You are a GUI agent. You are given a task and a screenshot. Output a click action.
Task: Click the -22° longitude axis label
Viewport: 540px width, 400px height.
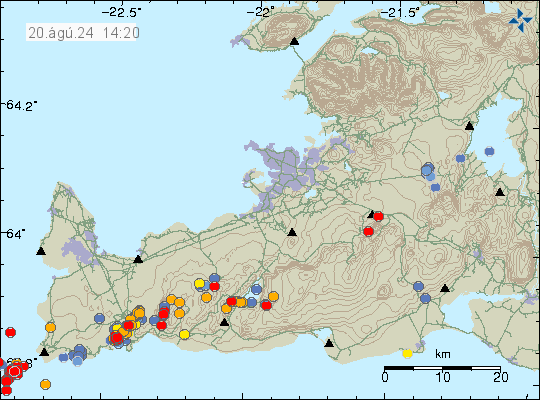pos(260,13)
